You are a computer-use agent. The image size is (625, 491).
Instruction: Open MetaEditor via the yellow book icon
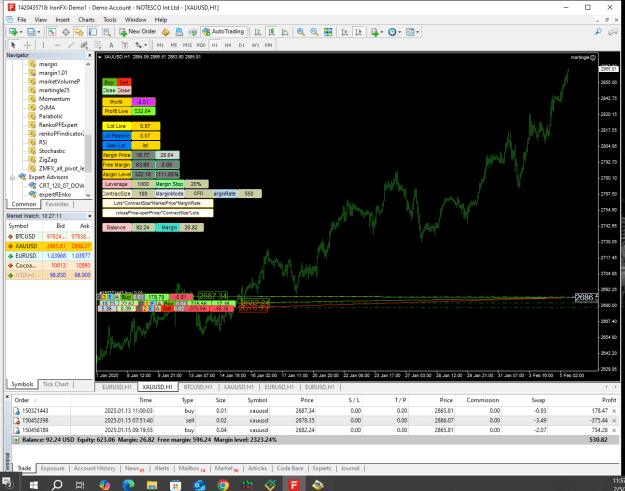(x=166, y=32)
